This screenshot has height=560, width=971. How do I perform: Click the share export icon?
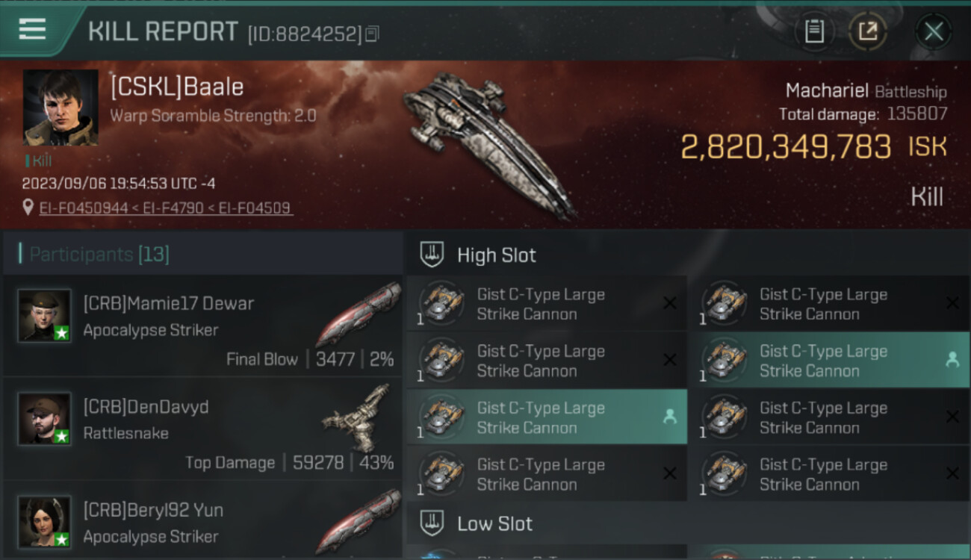point(868,31)
